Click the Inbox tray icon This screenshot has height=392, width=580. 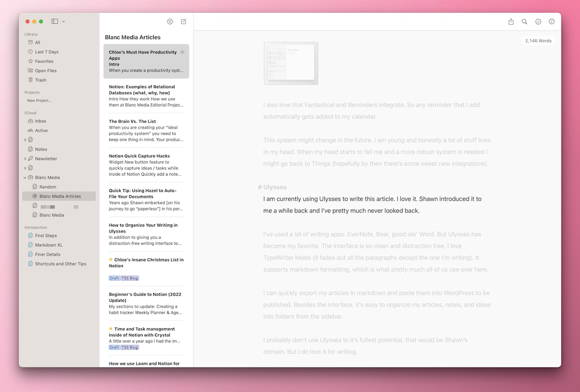tap(31, 121)
